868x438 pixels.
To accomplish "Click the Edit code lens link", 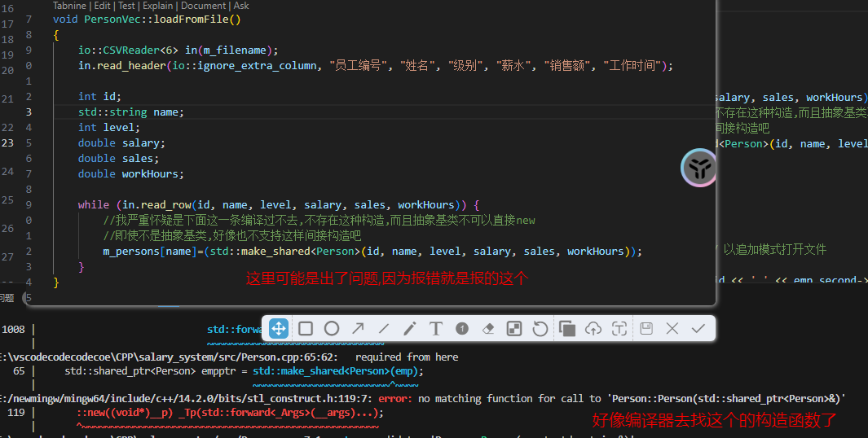I will point(103,6).
